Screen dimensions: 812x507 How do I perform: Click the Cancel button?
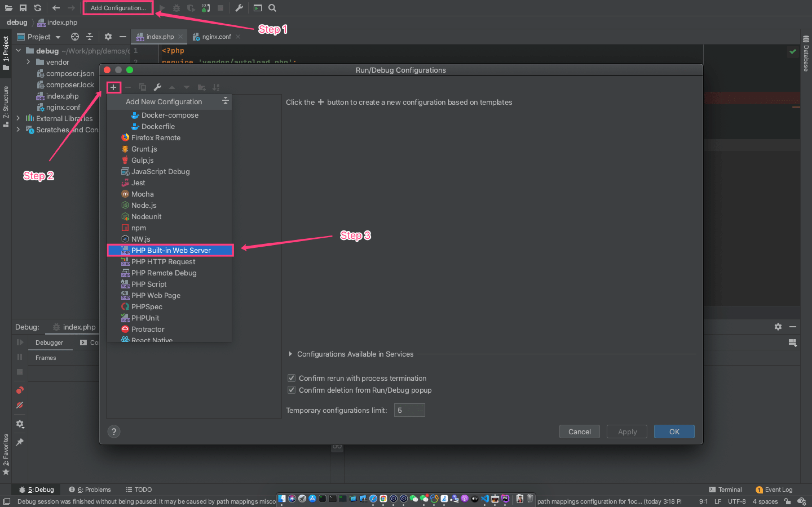tap(579, 431)
